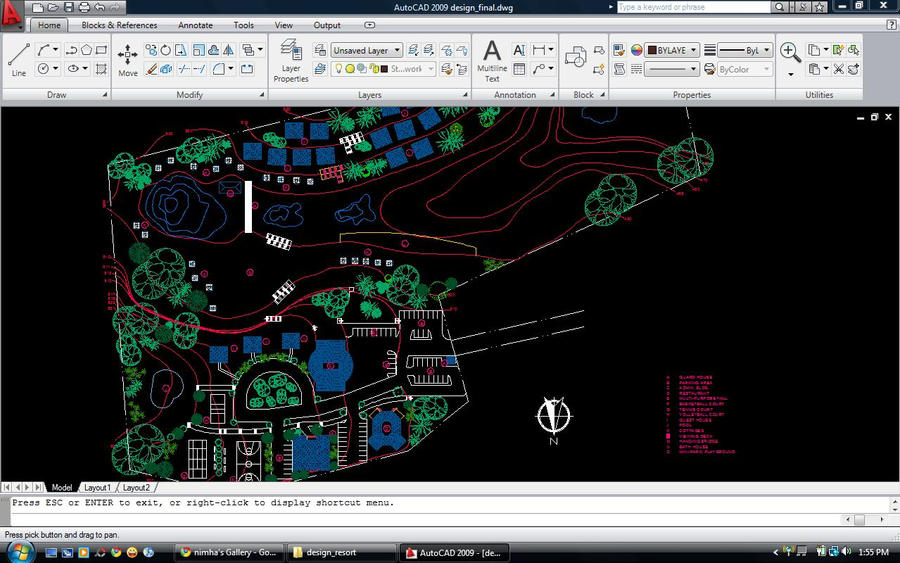Switch to the Tools tab
900x563 pixels.
coord(243,25)
